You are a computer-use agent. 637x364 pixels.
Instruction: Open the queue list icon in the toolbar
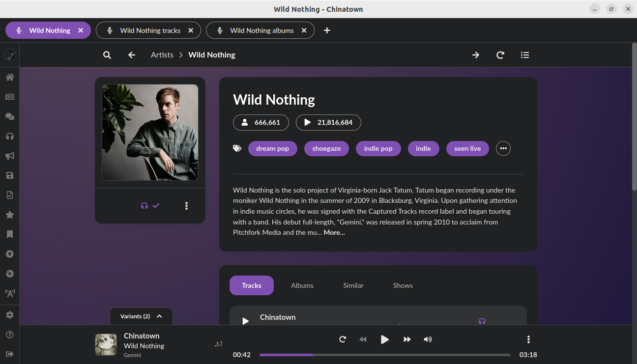525,55
